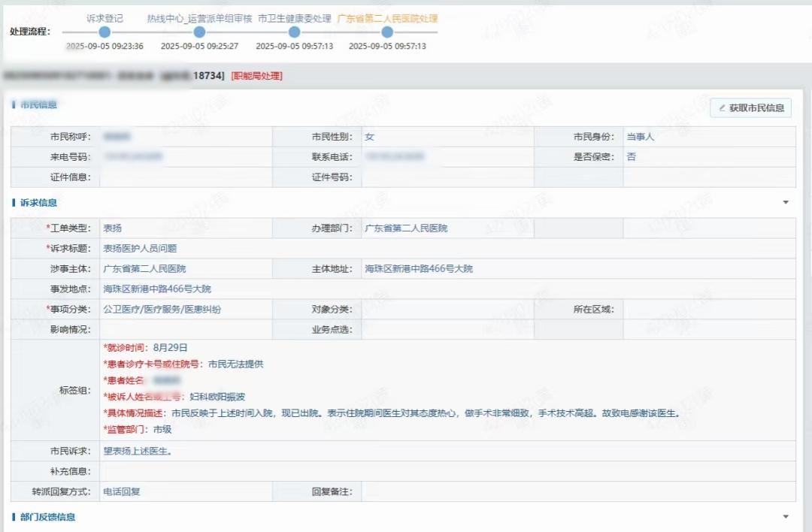This screenshot has width=812, height=532.
Task: Click the 诉求标题 field 表扬医护人员问题
Action: 447,249
